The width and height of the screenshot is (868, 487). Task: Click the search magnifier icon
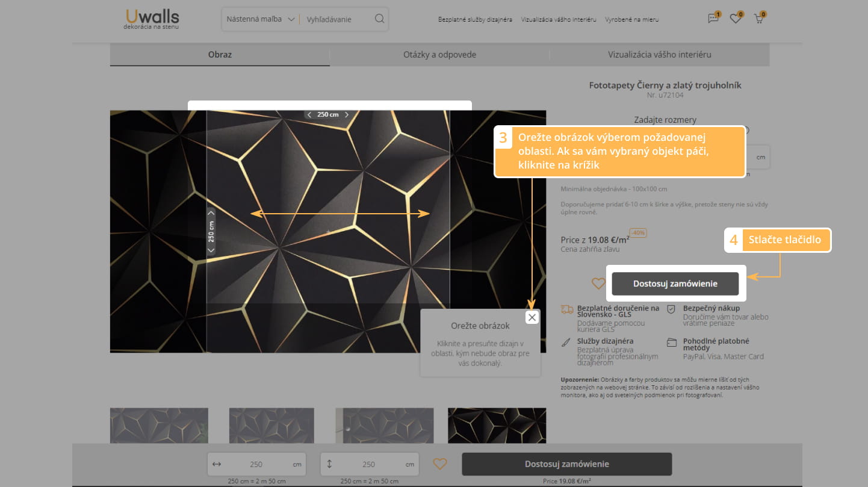pyautogui.click(x=379, y=19)
